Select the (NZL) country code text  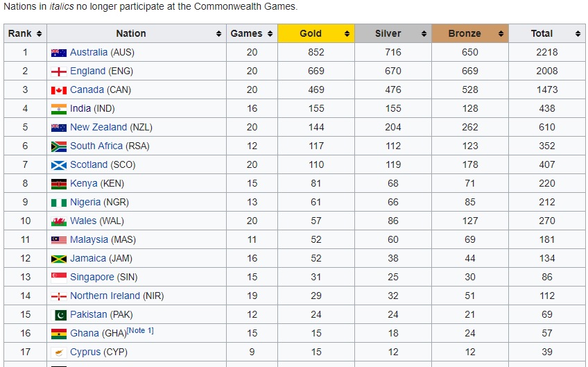point(141,127)
